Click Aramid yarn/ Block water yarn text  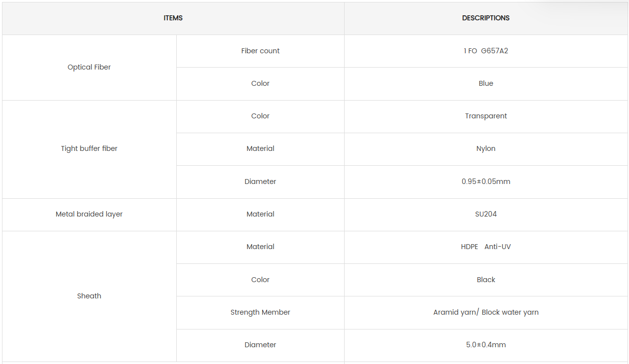coord(486,313)
